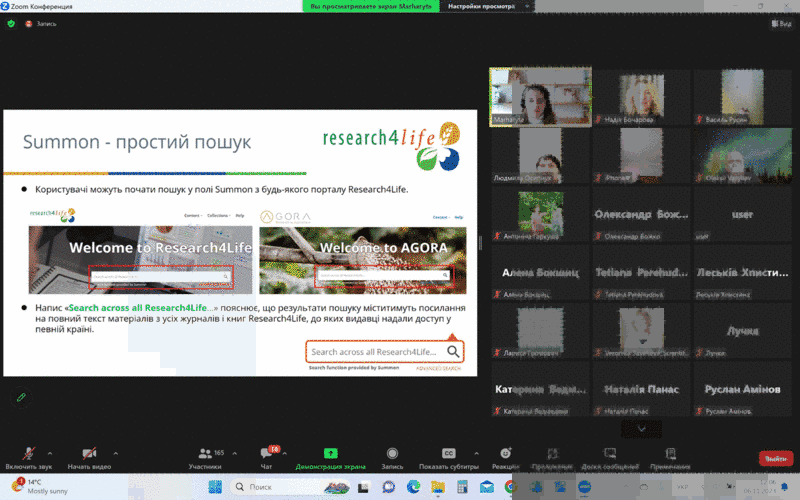This screenshot has width=800, height=500.
Task: Open the УКР language switcher
Action: tap(683, 487)
